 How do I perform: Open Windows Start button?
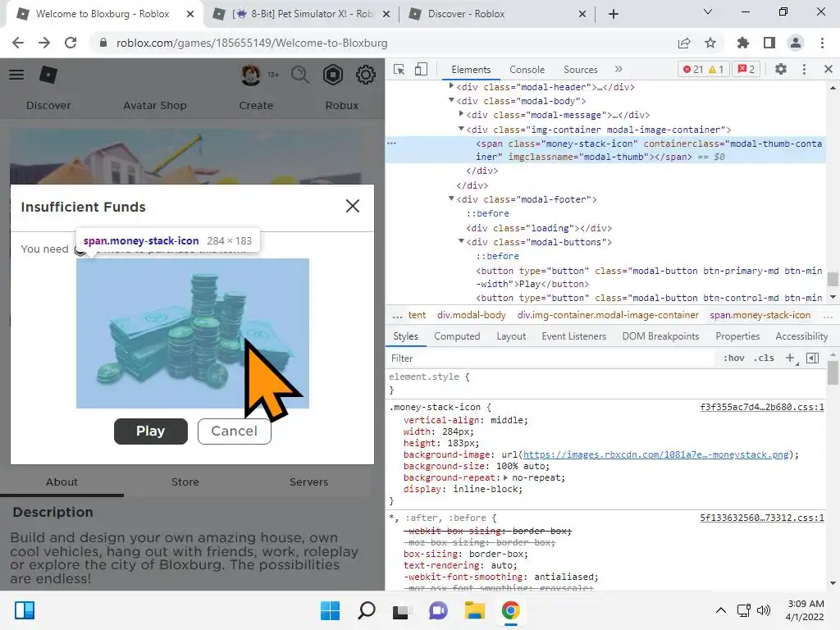pyautogui.click(x=330, y=610)
